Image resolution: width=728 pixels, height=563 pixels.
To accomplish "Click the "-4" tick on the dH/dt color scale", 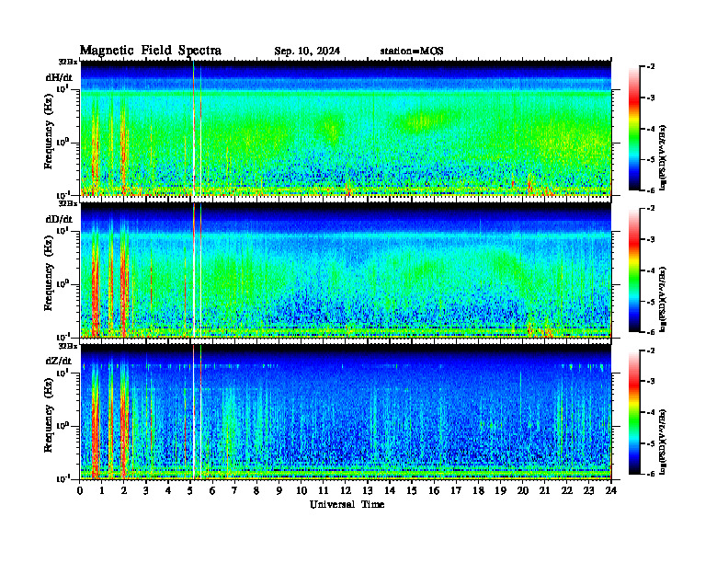I will (x=651, y=129).
